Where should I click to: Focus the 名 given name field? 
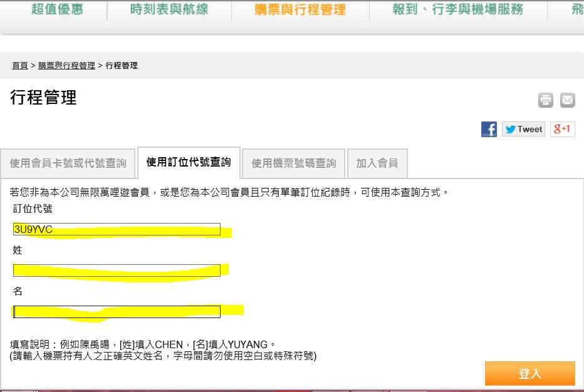[117, 312]
